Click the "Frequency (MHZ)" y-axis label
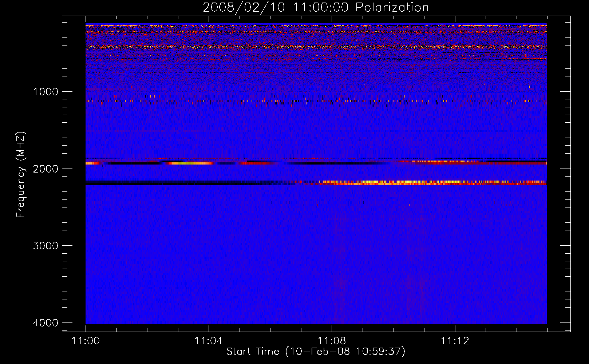The width and height of the screenshot is (589, 364). (x=21, y=175)
